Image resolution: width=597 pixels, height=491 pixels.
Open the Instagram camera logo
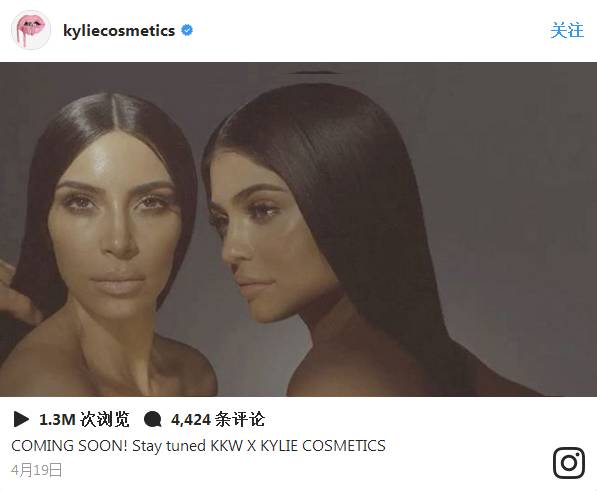(569, 463)
